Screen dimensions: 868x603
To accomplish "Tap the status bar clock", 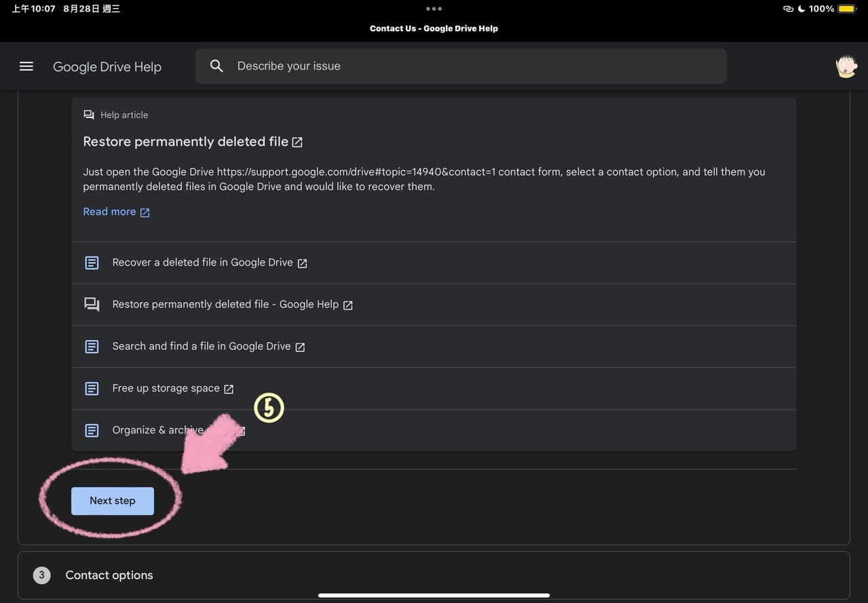I will (x=33, y=9).
